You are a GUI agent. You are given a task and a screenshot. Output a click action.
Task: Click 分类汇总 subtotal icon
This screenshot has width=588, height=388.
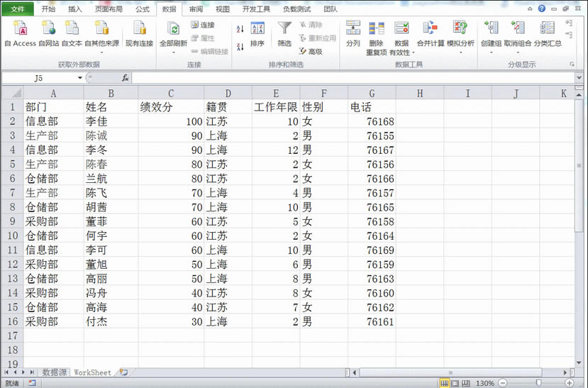pyautogui.click(x=548, y=34)
